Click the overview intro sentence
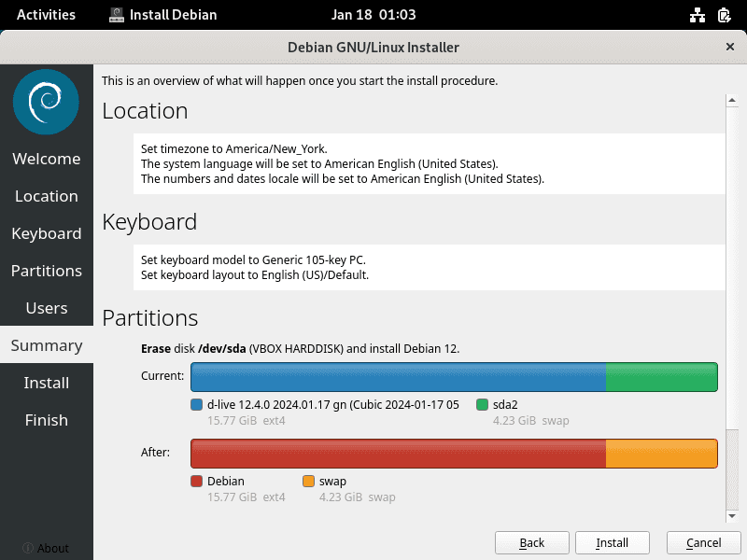Viewport: 747px width, 560px height. click(300, 81)
